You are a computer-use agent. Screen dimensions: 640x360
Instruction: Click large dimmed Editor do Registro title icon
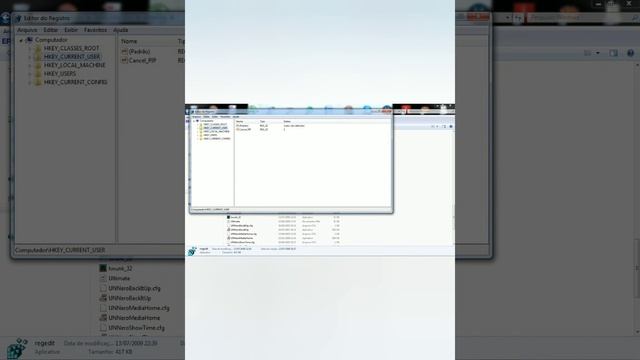(x=18, y=18)
